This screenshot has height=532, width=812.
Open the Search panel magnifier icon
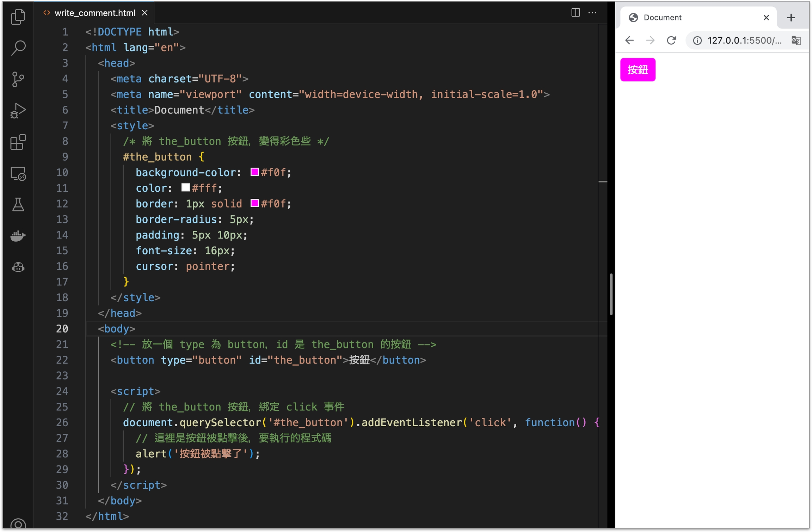coord(18,48)
